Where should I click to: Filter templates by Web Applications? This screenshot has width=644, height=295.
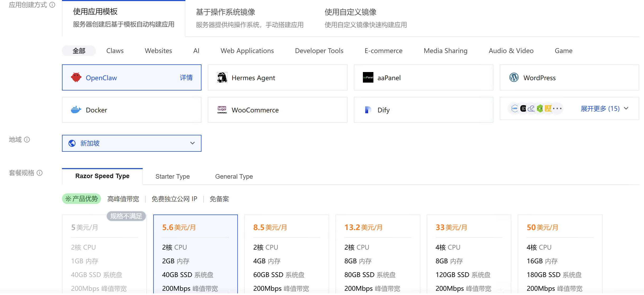(x=247, y=51)
